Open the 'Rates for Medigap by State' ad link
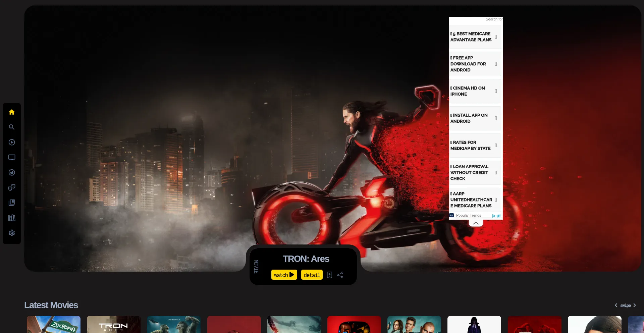 click(475, 146)
